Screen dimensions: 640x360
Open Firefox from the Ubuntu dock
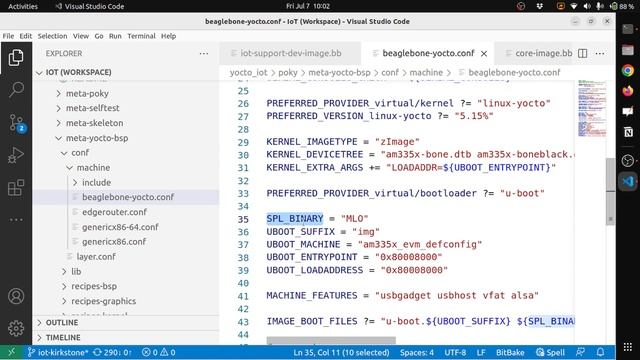coord(628,91)
